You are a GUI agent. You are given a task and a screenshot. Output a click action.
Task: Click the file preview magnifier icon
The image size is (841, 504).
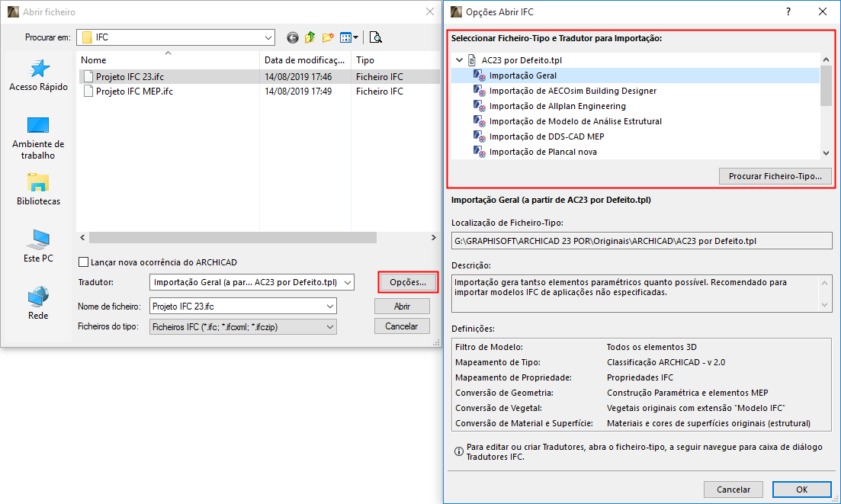click(376, 37)
